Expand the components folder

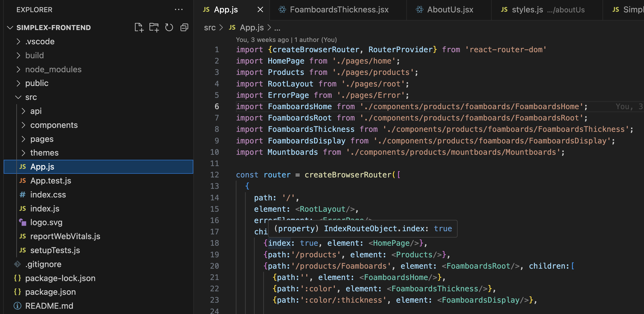[x=23, y=125]
